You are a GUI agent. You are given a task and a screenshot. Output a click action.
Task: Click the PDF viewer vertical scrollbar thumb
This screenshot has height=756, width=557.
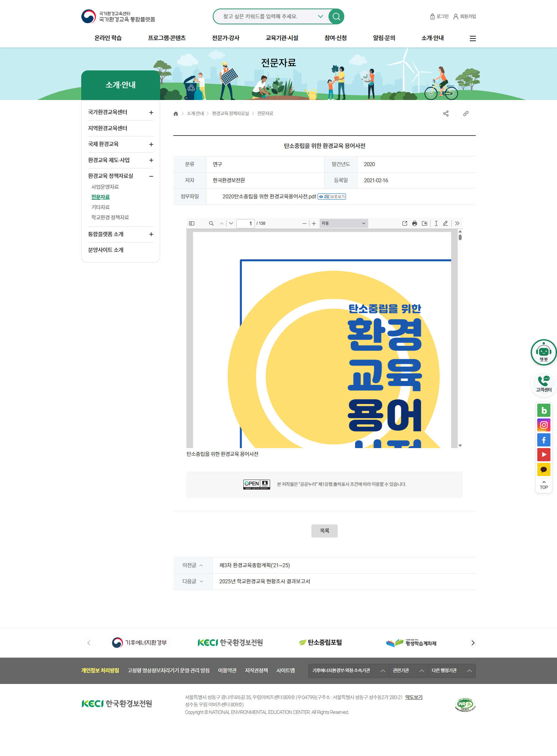point(460,237)
